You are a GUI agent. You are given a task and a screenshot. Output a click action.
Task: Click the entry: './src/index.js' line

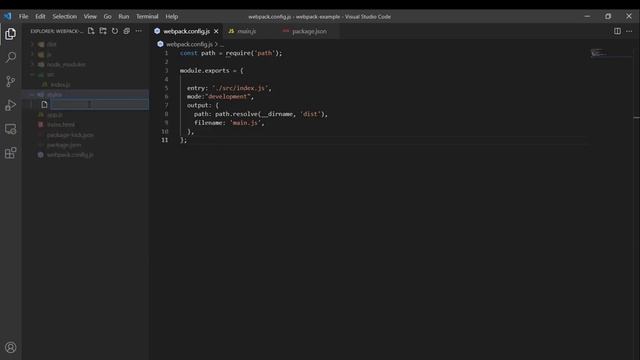point(229,88)
